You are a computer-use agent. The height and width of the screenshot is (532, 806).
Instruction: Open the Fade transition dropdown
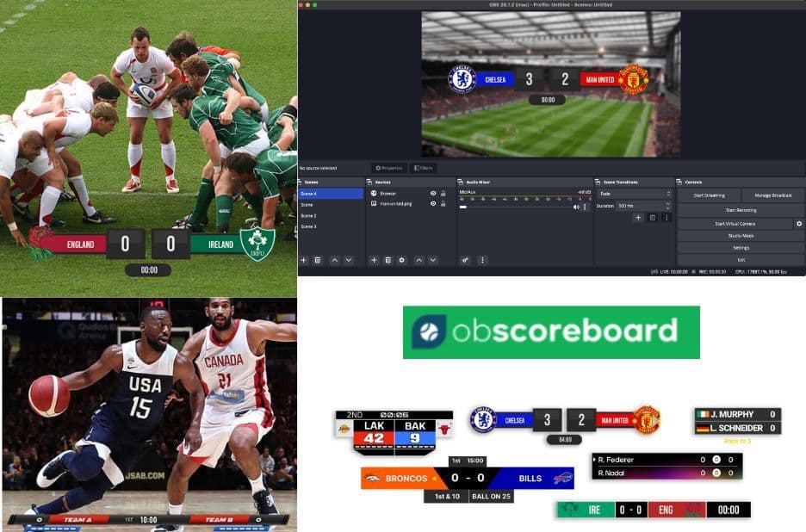(x=635, y=194)
